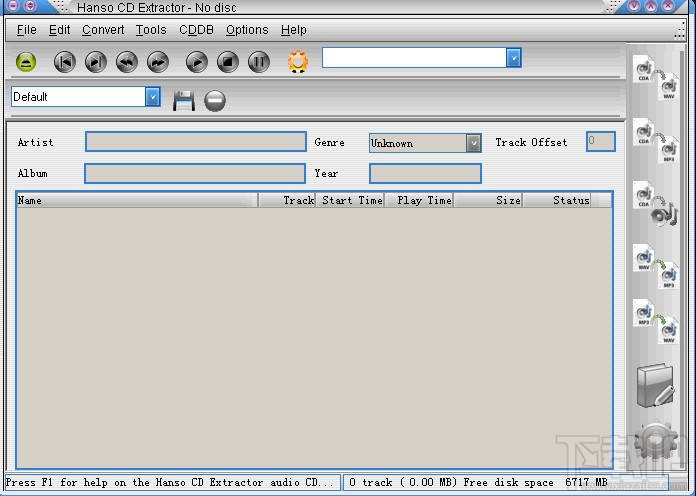Click the round minus remove icon
The image size is (696, 496).
click(215, 101)
